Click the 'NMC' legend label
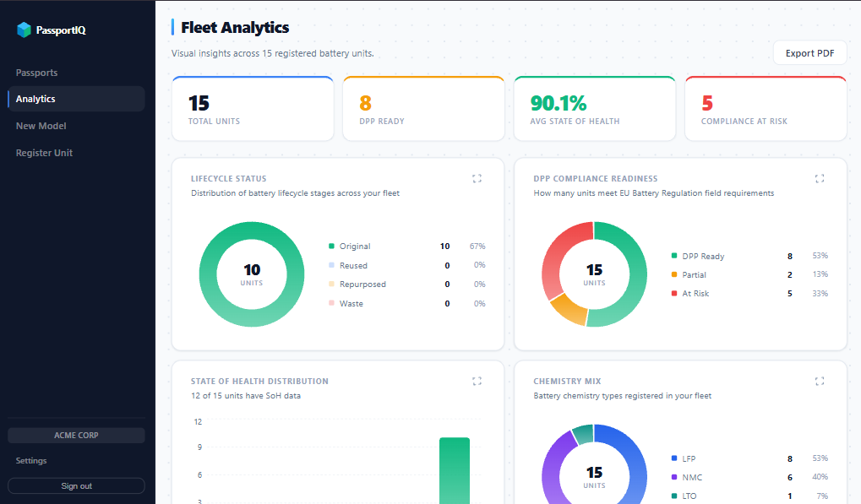 pos(692,477)
